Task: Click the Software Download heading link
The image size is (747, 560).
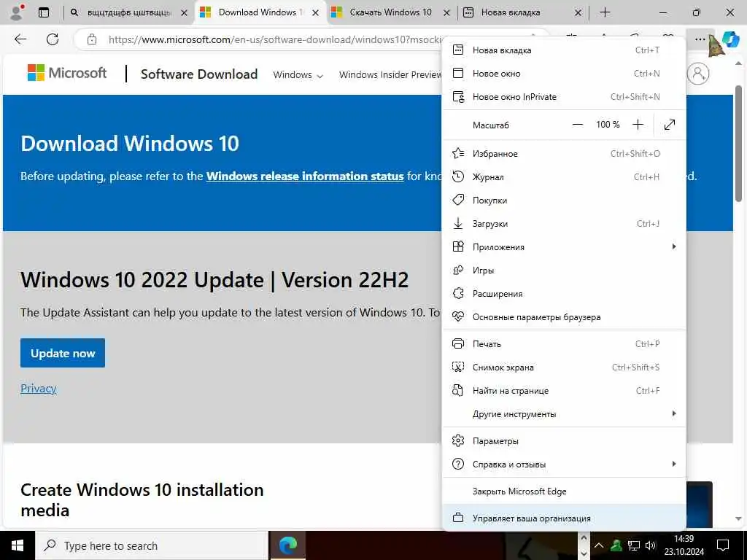Action: pyautogui.click(x=199, y=74)
